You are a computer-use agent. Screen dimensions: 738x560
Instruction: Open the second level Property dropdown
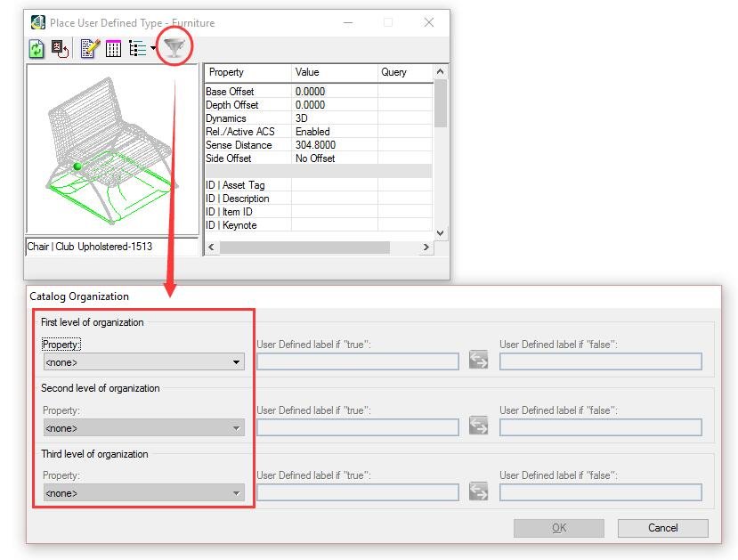point(144,428)
